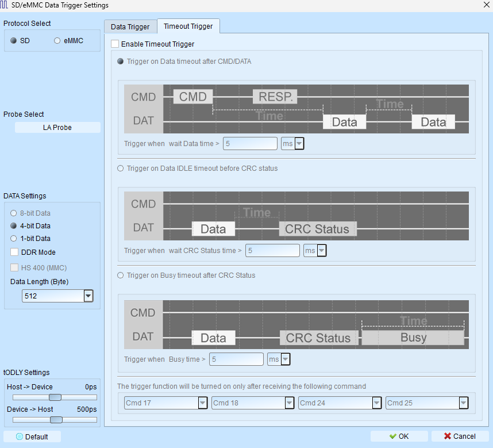Image resolution: width=493 pixels, height=448 pixels.
Task: Click the wait Data time input field
Action: click(251, 143)
